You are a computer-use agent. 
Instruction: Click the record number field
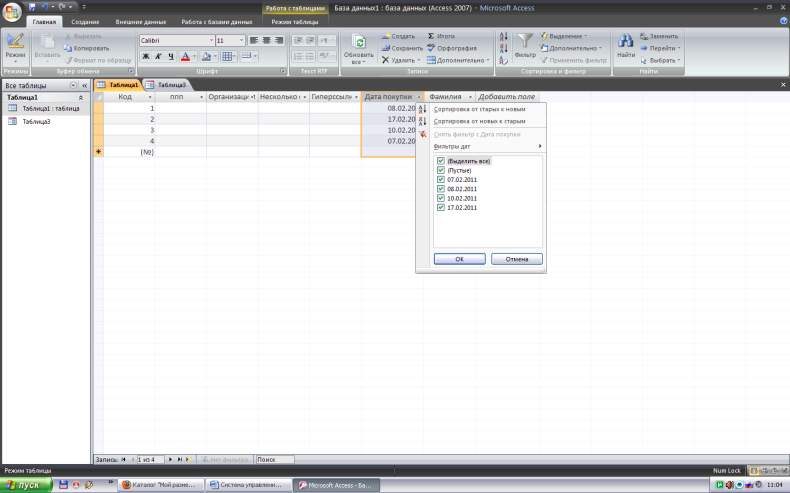[x=151, y=459]
